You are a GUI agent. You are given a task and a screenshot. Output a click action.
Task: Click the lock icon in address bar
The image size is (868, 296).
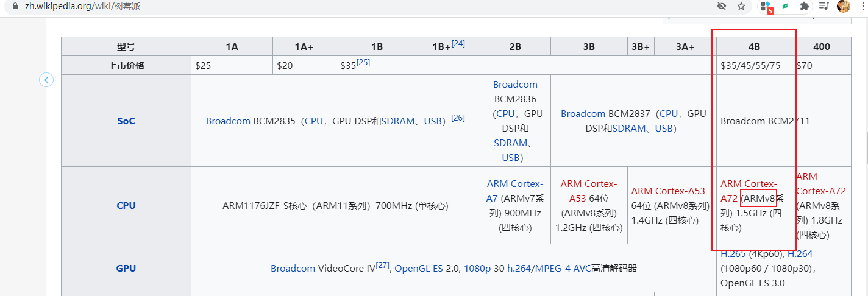click(x=15, y=6)
